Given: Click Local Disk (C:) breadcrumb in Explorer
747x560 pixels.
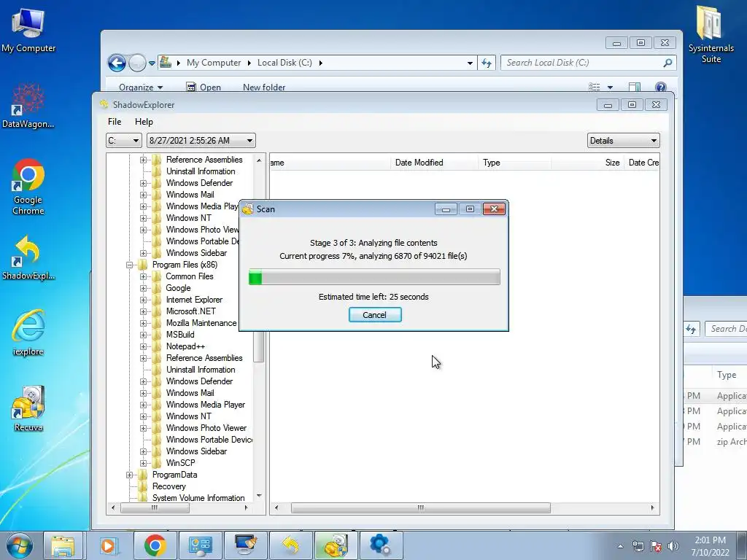Looking at the screenshot, I should coord(285,63).
